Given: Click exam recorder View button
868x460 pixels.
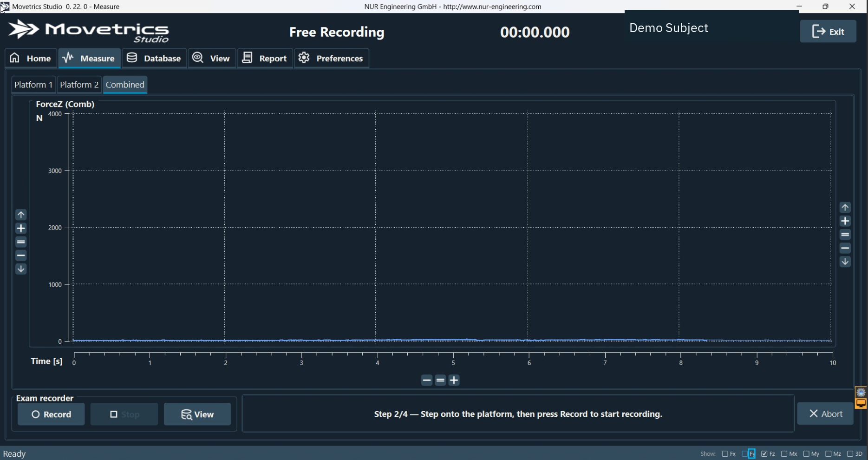Looking at the screenshot, I should coord(197,414).
